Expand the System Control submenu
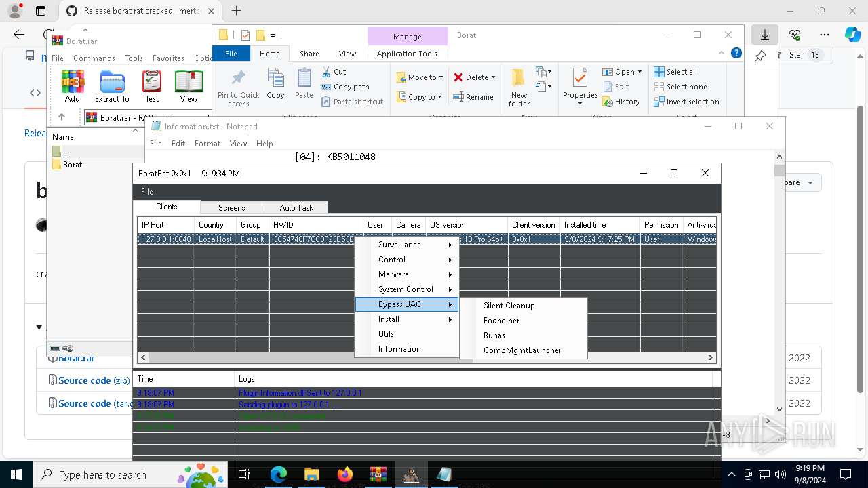The width and height of the screenshot is (868, 488). tap(408, 289)
